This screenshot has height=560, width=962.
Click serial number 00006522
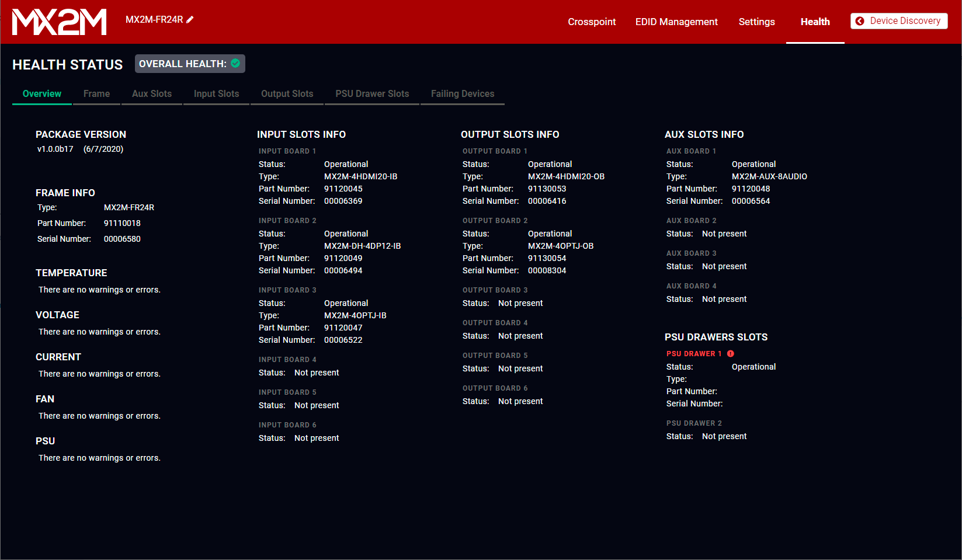343,340
